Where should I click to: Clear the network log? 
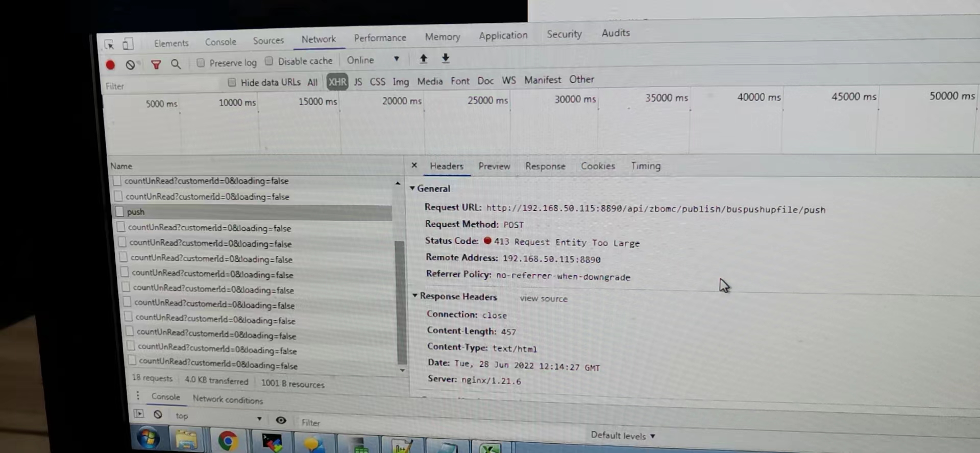coord(131,65)
